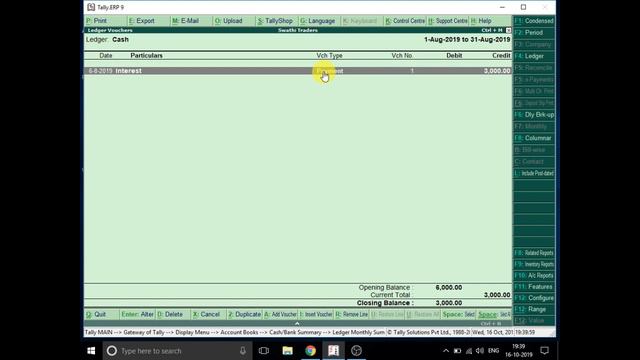Expand the bottom calculator panel arrow
Viewport: 640px width, 360px height.
(x=297, y=323)
